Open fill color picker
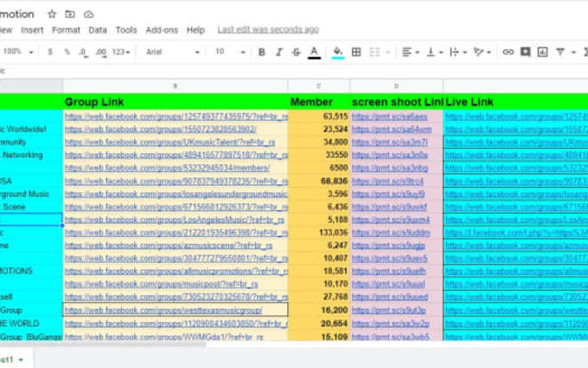 [338, 53]
